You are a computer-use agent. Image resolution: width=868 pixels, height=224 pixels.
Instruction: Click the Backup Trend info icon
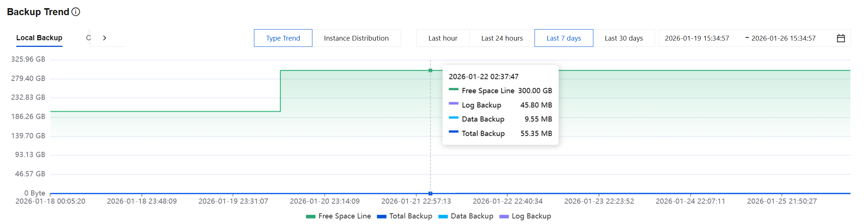coord(76,12)
